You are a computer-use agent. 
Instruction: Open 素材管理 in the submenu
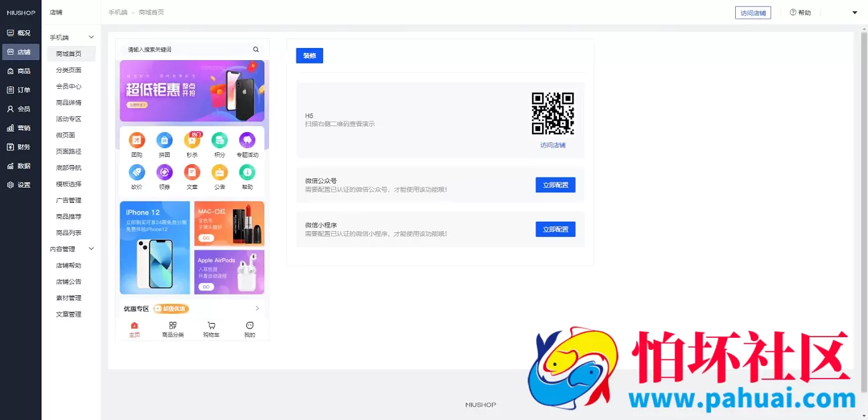[x=69, y=298]
